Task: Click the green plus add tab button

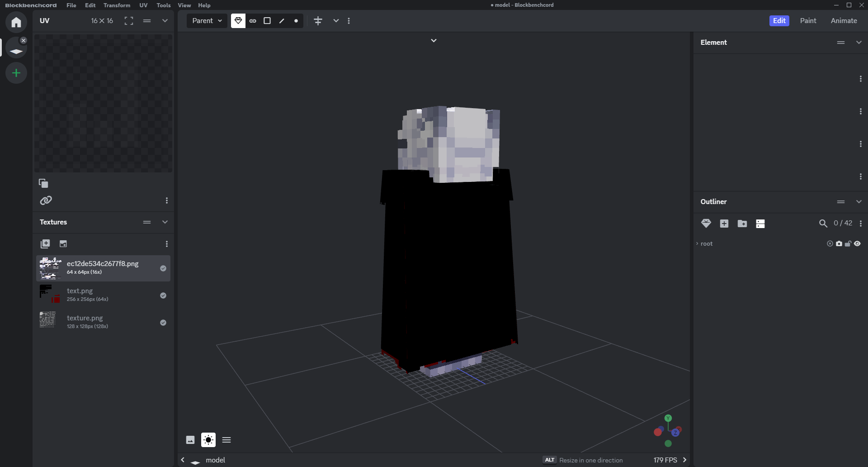Action: [16, 73]
